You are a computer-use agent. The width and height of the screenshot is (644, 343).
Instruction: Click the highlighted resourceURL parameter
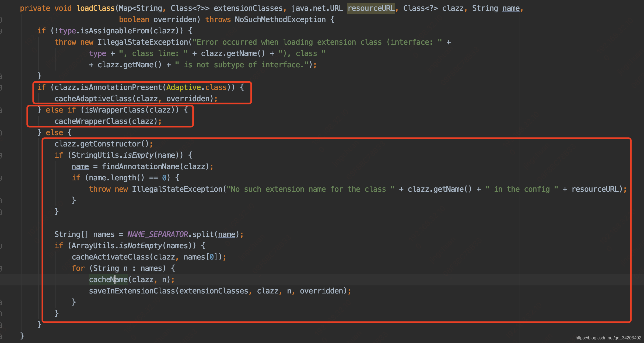371,8
